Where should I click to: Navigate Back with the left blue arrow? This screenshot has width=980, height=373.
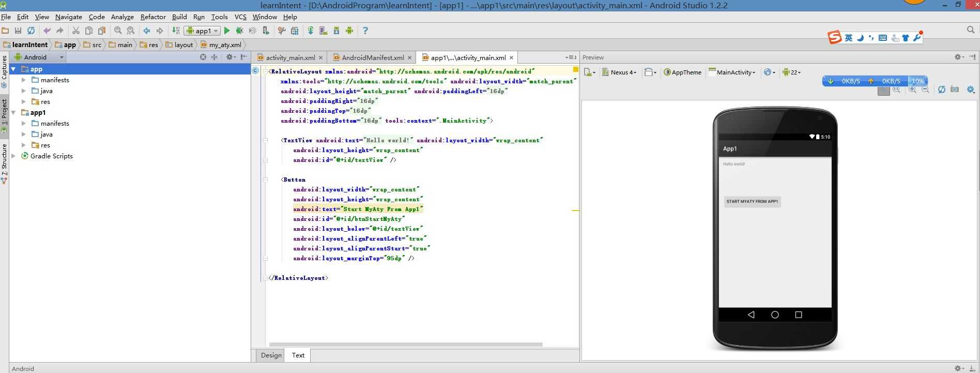(147, 31)
